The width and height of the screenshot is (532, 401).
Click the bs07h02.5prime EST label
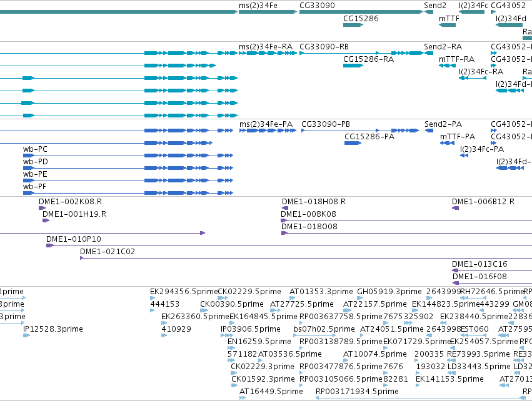click(x=324, y=329)
